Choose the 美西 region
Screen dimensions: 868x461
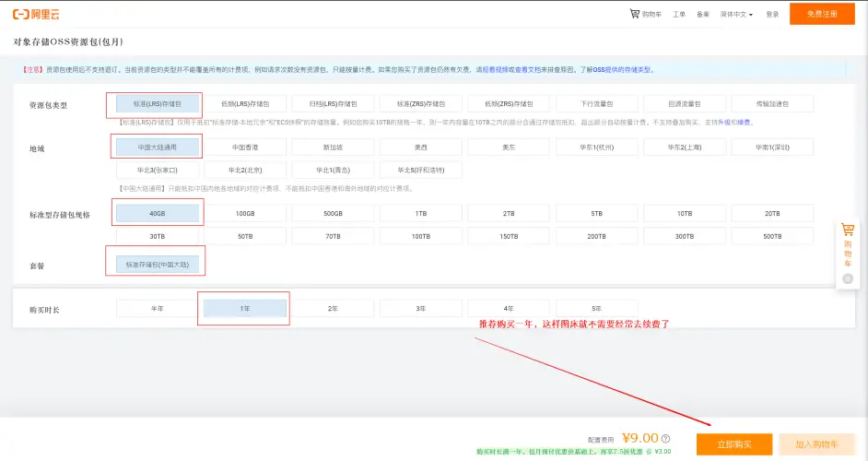pyautogui.click(x=421, y=148)
